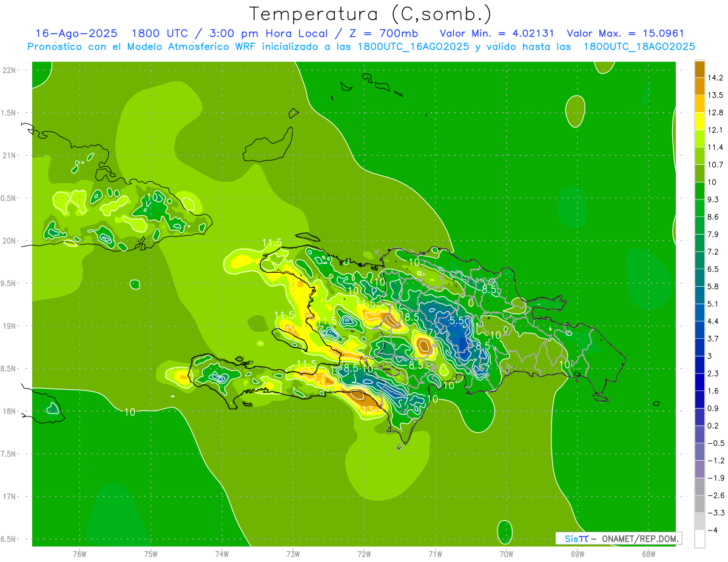Click the teal swatch between 5.8 and 6.5

(699, 278)
